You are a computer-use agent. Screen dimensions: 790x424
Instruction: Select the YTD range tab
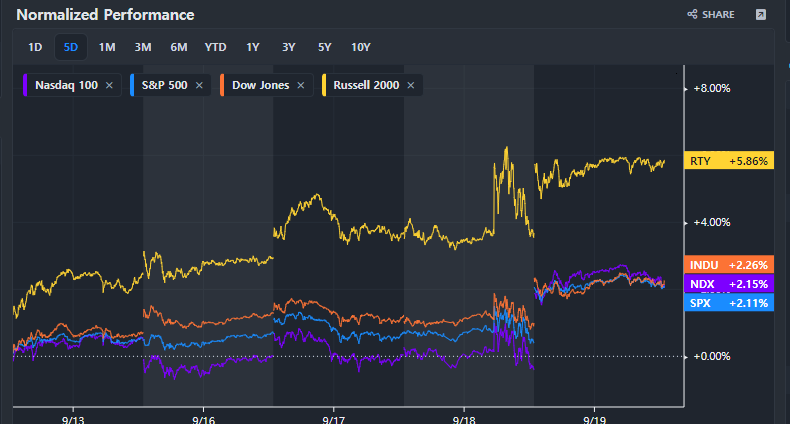point(215,47)
